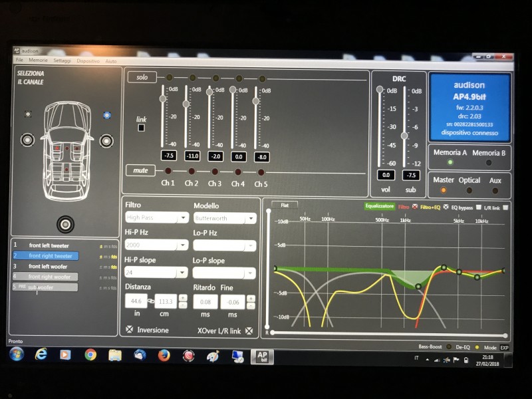The width and height of the screenshot is (532, 399).
Task: Select the front left tweeter speaker on the car diagram
Action: [28, 114]
